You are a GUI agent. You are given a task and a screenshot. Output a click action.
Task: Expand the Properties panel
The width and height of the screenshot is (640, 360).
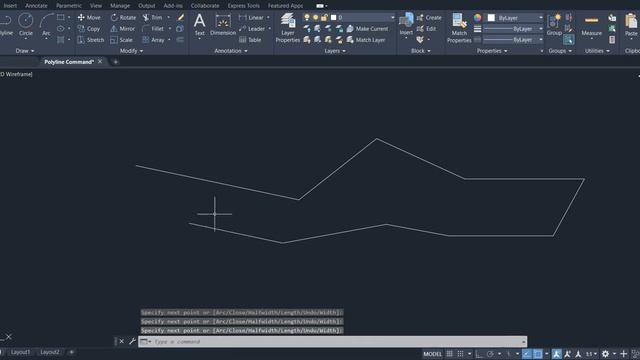492,51
